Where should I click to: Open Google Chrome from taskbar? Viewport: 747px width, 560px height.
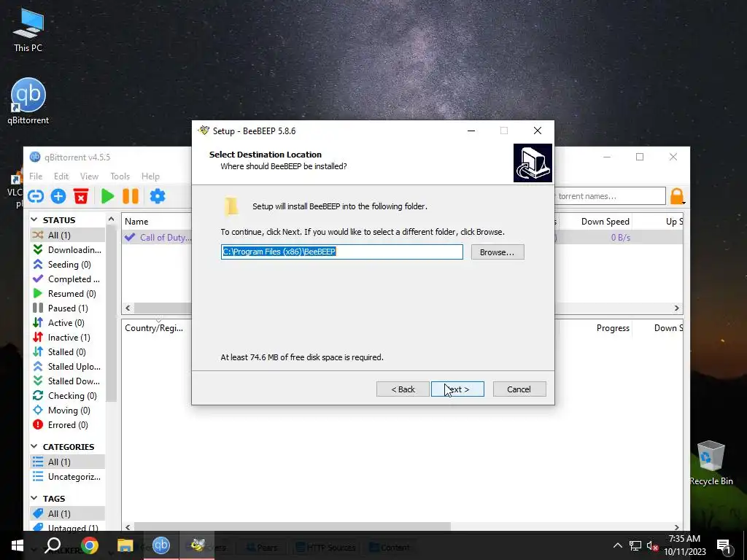click(x=89, y=545)
